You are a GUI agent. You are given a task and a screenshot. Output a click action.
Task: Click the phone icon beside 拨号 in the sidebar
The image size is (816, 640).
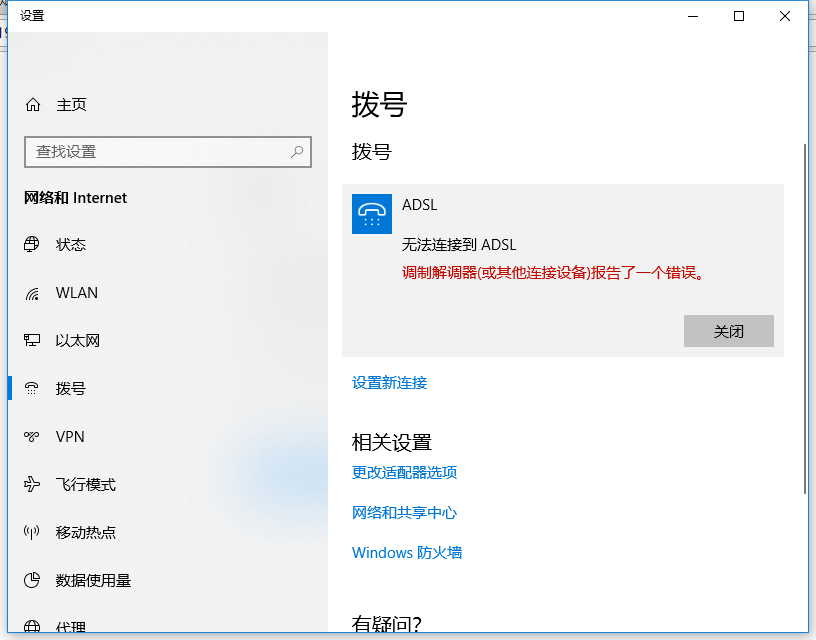32,388
